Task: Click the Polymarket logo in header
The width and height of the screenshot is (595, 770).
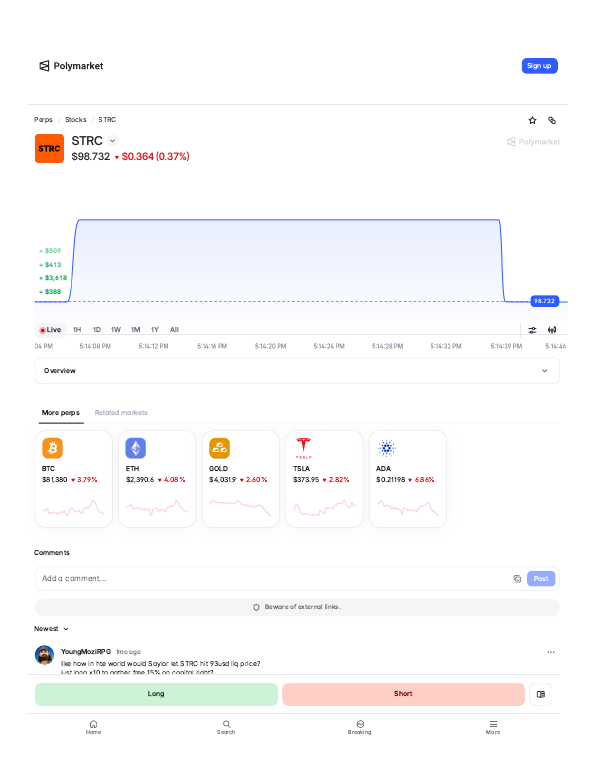Action: [x=71, y=66]
